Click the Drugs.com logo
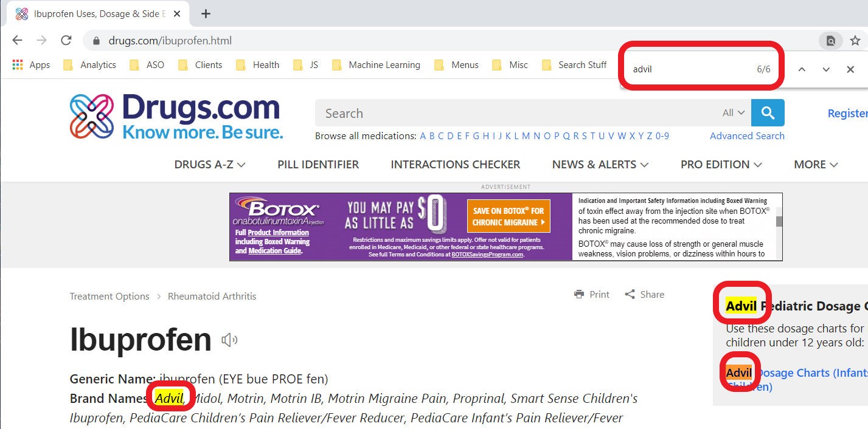 point(176,116)
